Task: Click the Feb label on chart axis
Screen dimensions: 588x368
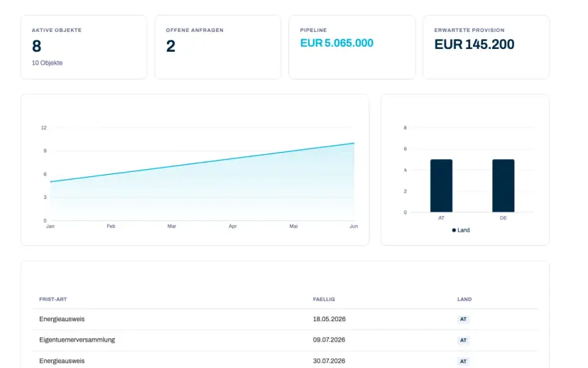Action: tap(111, 226)
